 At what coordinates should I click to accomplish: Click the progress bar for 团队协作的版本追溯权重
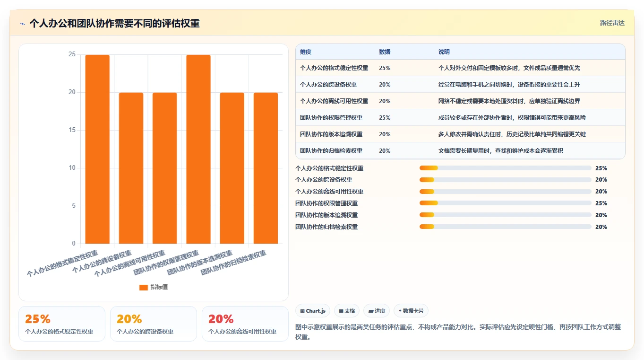tap(506, 215)
